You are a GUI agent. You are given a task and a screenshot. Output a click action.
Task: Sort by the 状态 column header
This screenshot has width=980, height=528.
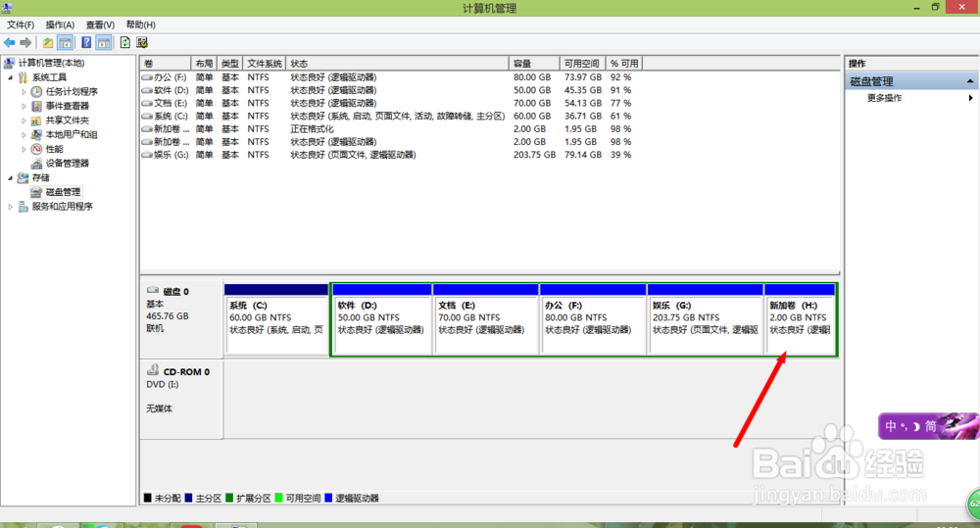point(398,64)
